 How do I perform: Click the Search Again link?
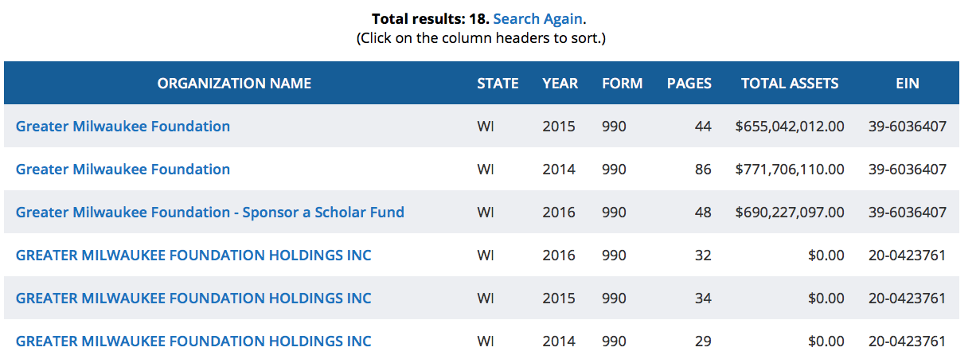pos(537,18)
